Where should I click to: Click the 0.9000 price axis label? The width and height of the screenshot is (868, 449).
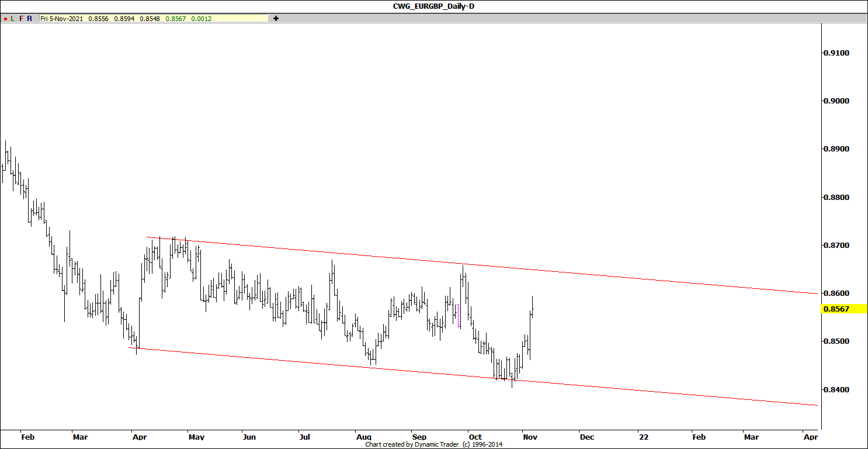pyautogui.click(x=836, y=101)
